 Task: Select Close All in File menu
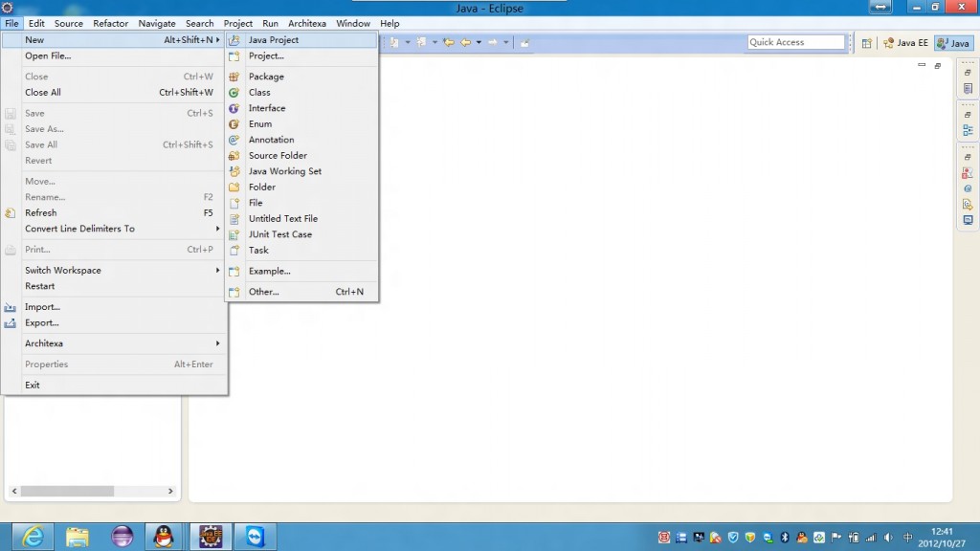pyautogui.click(x=115, y=92)
